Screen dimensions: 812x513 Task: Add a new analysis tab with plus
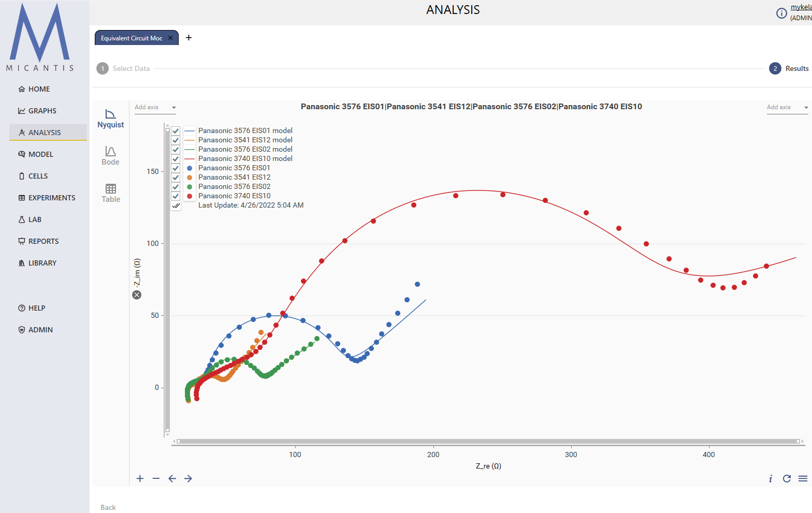(189, 37)
